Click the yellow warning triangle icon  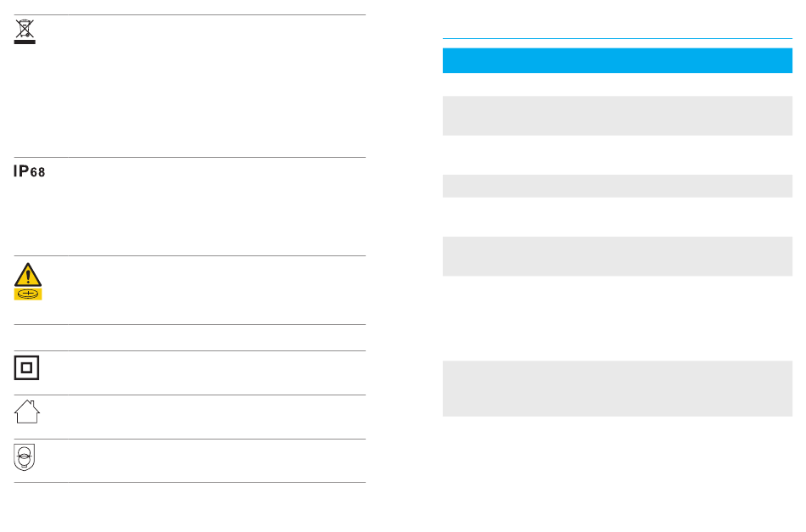tap(28, 274)
